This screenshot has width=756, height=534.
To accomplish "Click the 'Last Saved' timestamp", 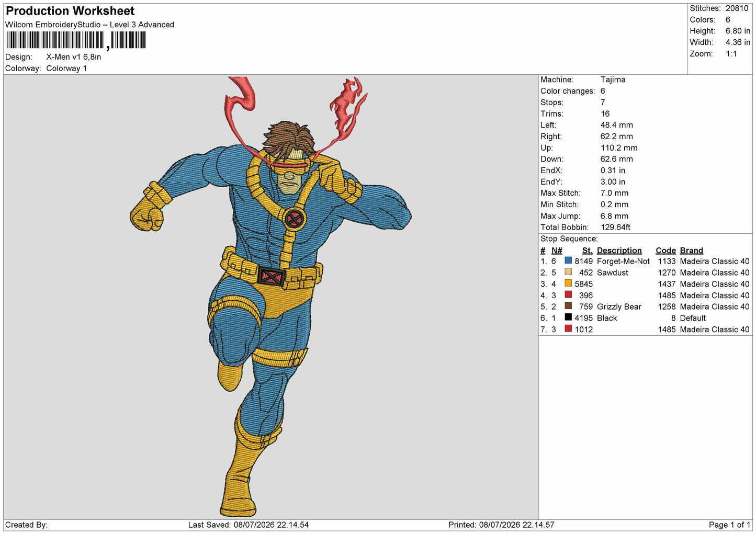I will [x=249, y=525].
